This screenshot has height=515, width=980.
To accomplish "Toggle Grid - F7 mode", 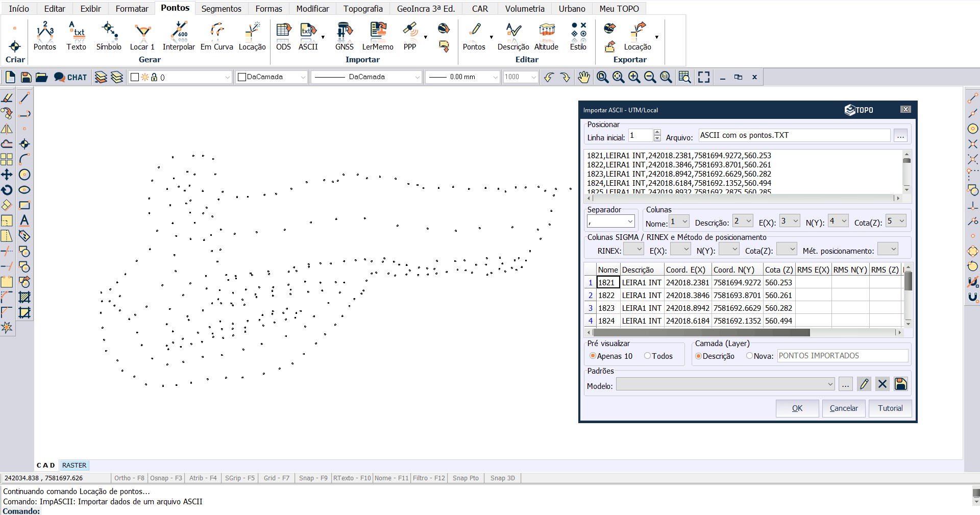I will [x=276, y=478].
